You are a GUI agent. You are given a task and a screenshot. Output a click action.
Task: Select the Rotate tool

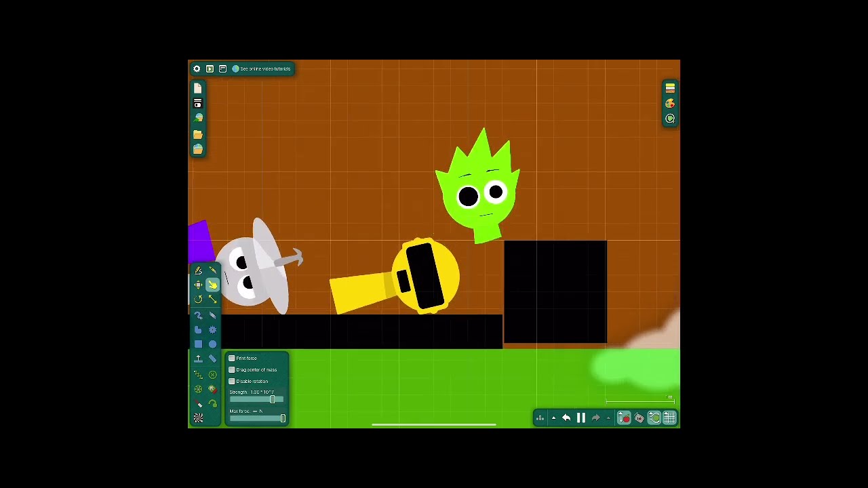tap(198, 299)
